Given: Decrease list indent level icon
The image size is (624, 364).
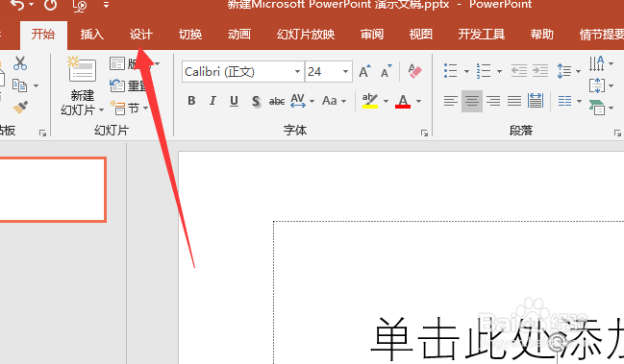Looking at the screenshot, I should pos(519,71).
